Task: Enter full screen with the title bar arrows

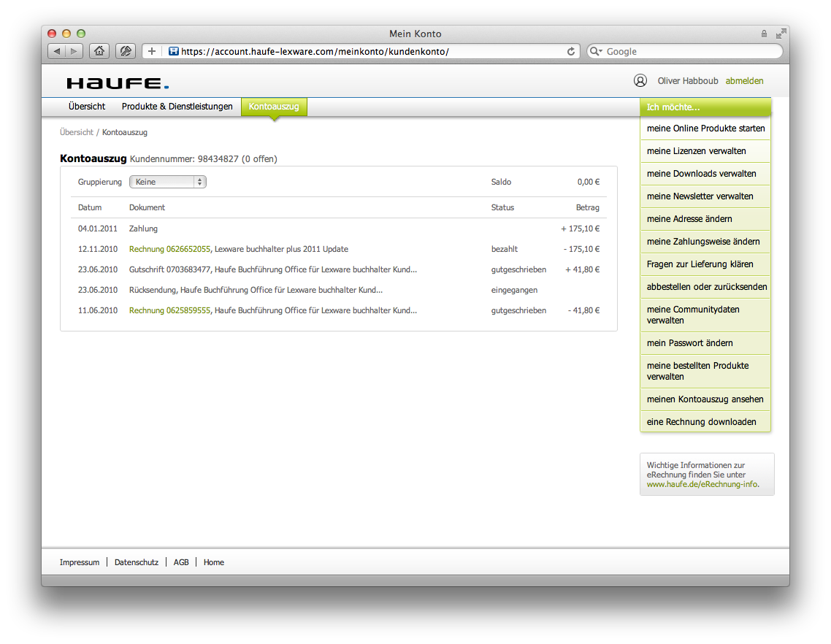Action: (781, 34)
